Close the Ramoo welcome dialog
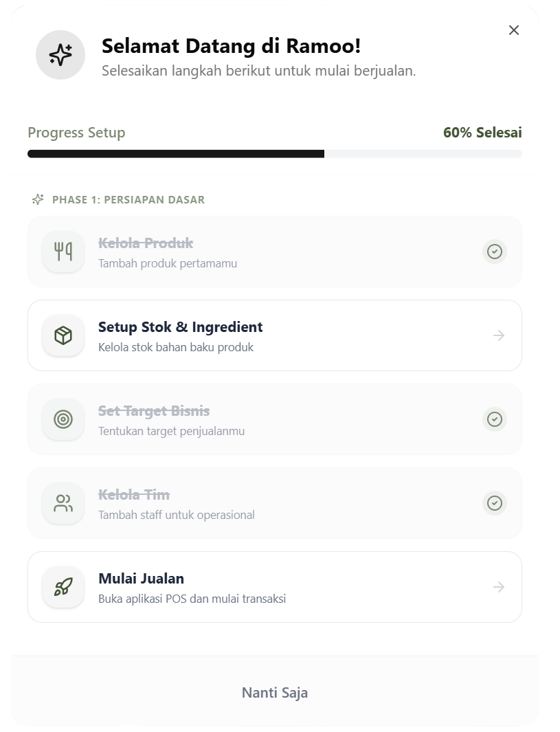Image resolution: width=560 pixels, height=732 pixels. (x=514, y=30)
